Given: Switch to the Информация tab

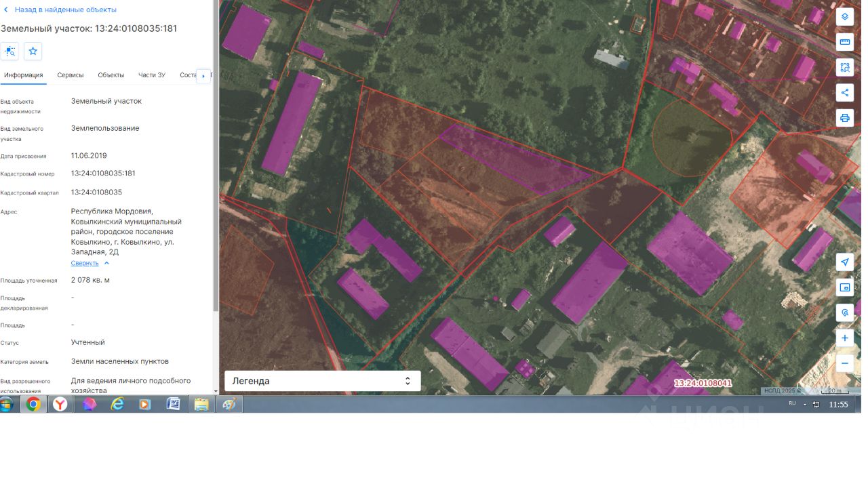Looking at the screenshot, I should [x=23, y=75].
